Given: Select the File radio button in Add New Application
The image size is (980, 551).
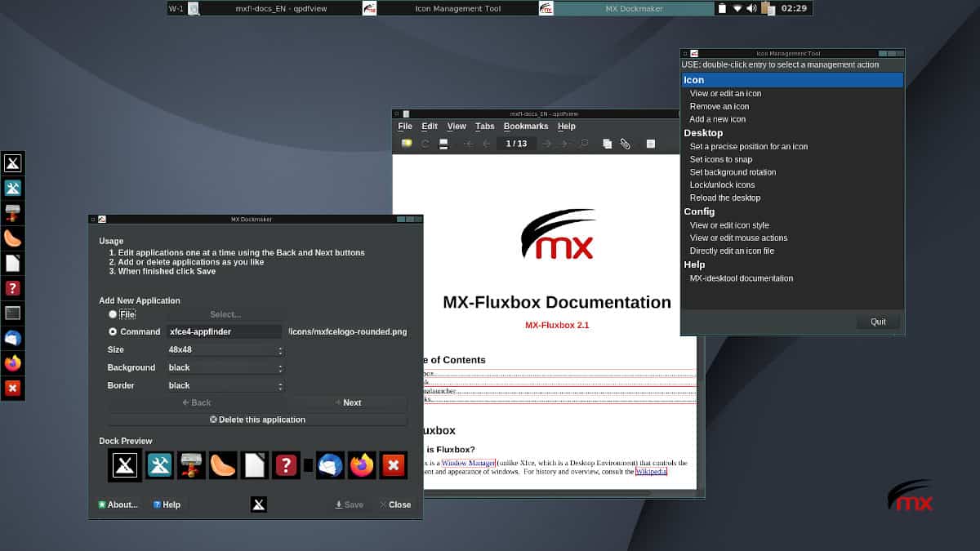Looking at the screenshot, I should 112,314.
